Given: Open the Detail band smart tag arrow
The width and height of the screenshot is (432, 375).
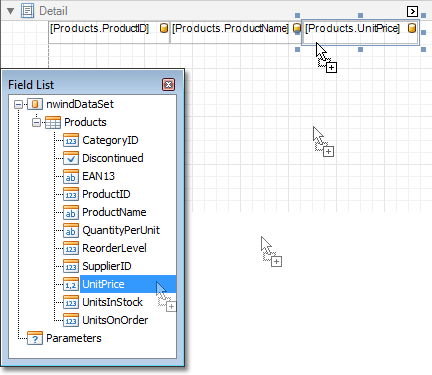Looking at the screenshot, I should [x=412, y=12].
